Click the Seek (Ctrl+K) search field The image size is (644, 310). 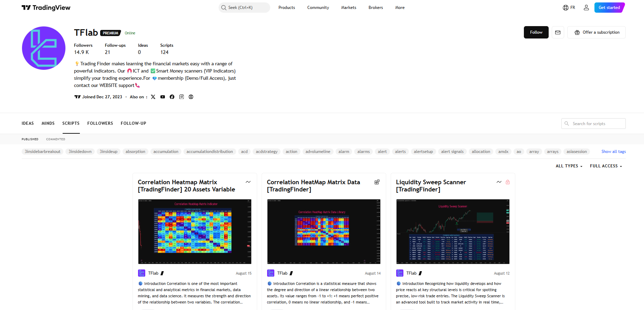pyautogui.click(x=244, y=8)
